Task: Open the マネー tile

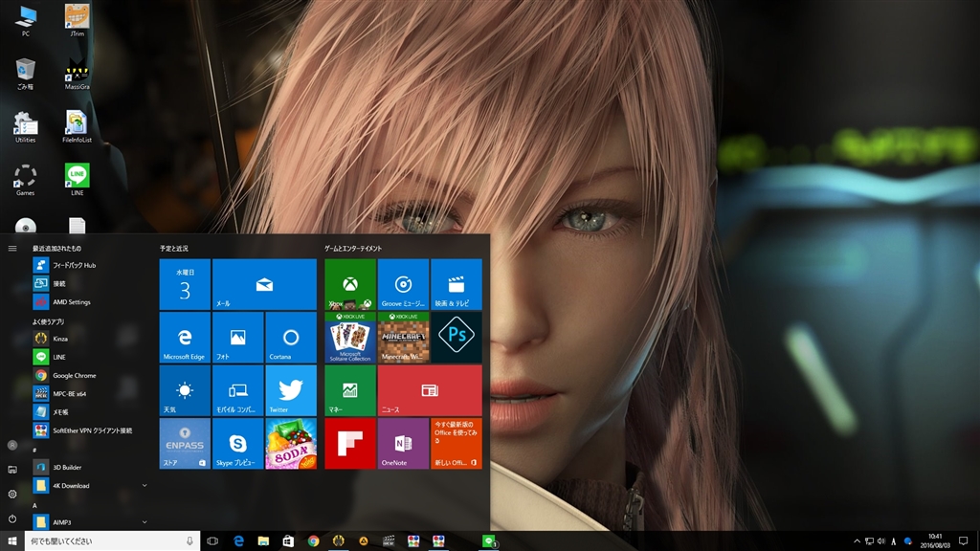Action: [x=350, y=390]
